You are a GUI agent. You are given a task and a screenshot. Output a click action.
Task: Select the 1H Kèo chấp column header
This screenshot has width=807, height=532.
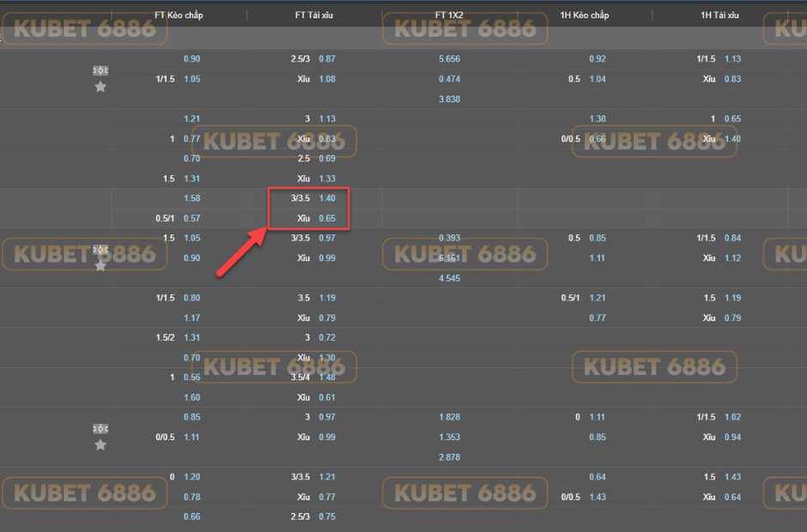pos(585,15)
